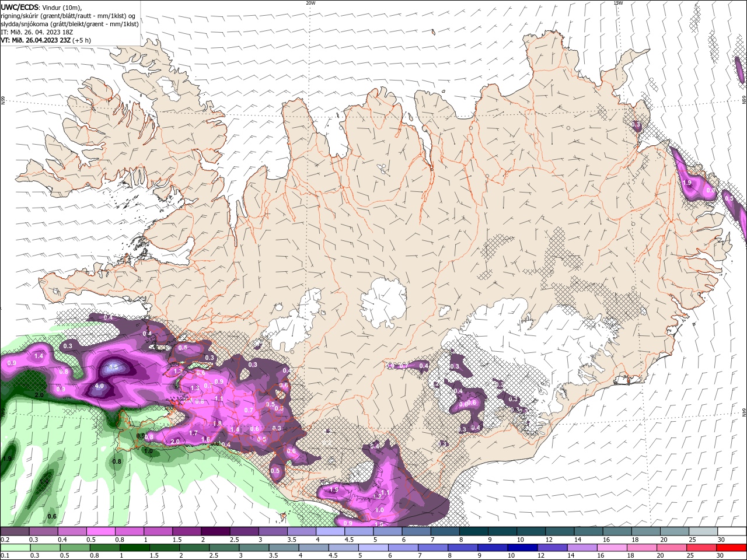
Task: Click the white 2.0 snow value on Reykjanes
Action: (x=175, y=442)
